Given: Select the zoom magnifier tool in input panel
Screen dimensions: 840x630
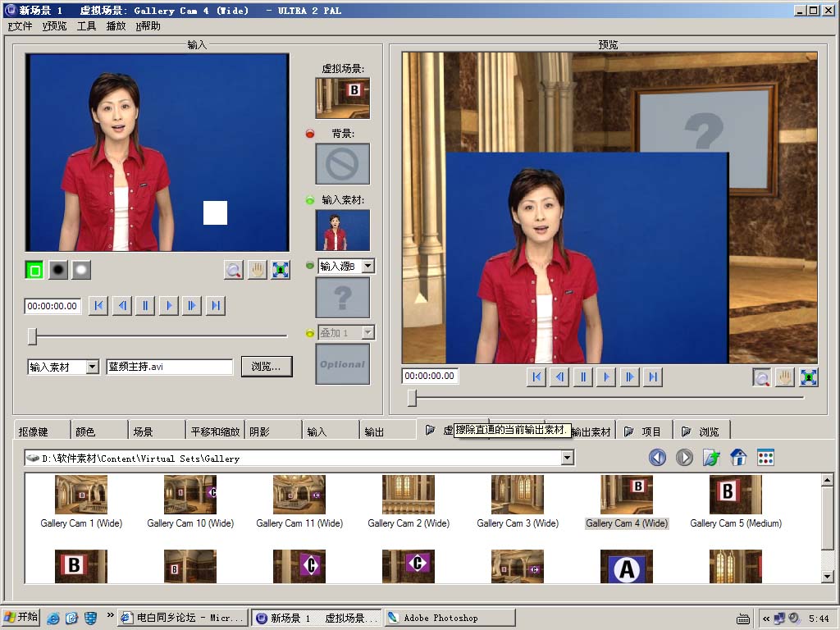Looking at the screenshot, I should point(234,270).
